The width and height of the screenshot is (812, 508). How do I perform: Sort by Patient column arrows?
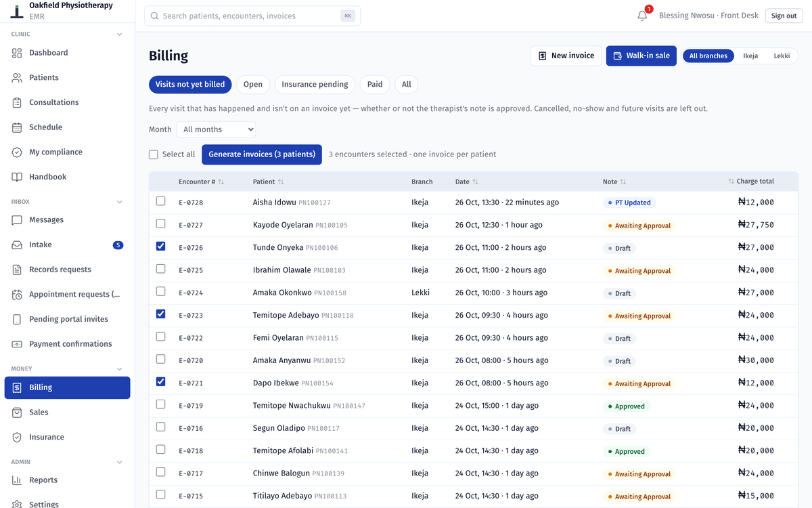pos(281,182)
